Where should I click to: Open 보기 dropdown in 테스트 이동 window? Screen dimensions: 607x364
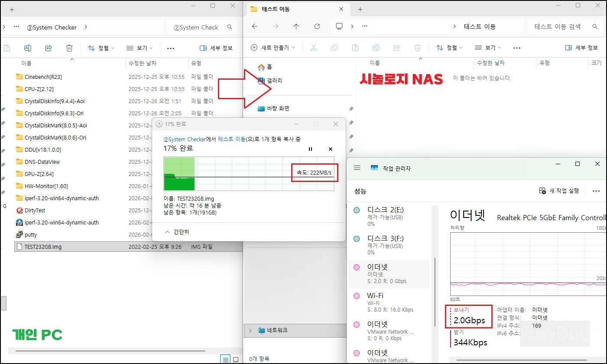click(488, 48)
